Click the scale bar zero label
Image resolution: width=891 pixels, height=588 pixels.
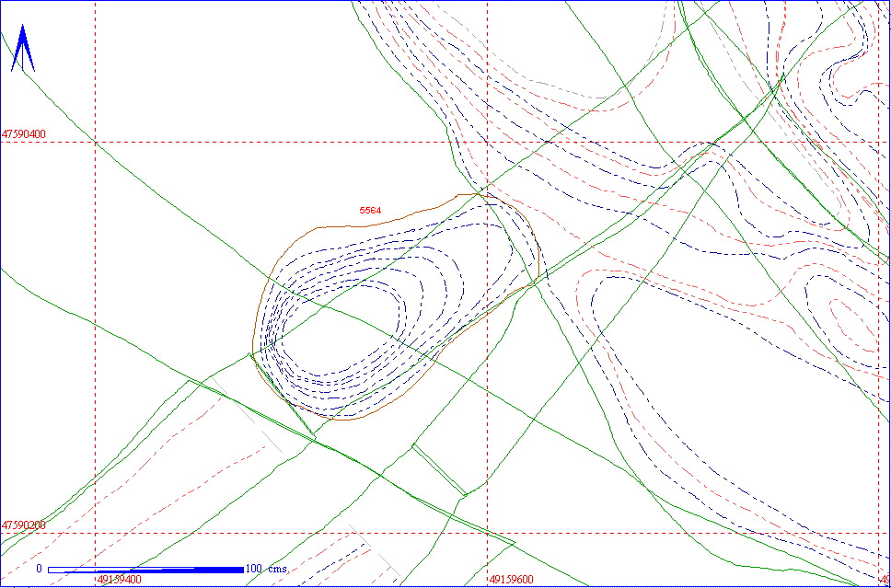click(x=40, y=569)
